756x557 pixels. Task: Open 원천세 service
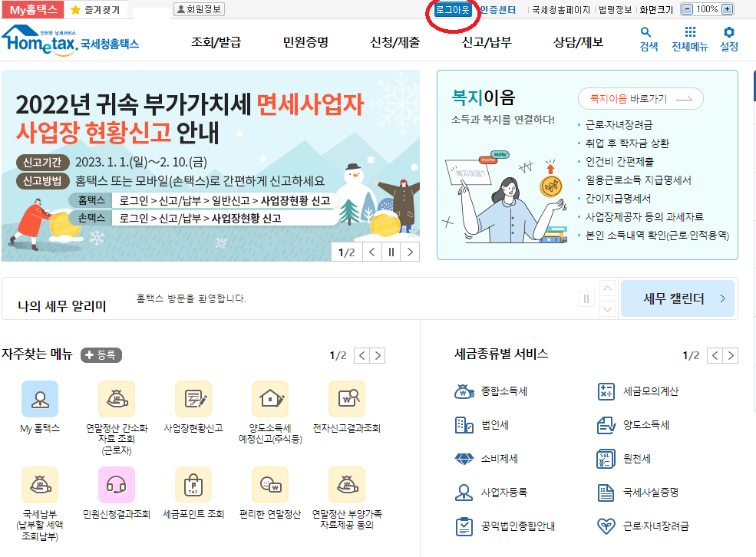click(624, 459)
